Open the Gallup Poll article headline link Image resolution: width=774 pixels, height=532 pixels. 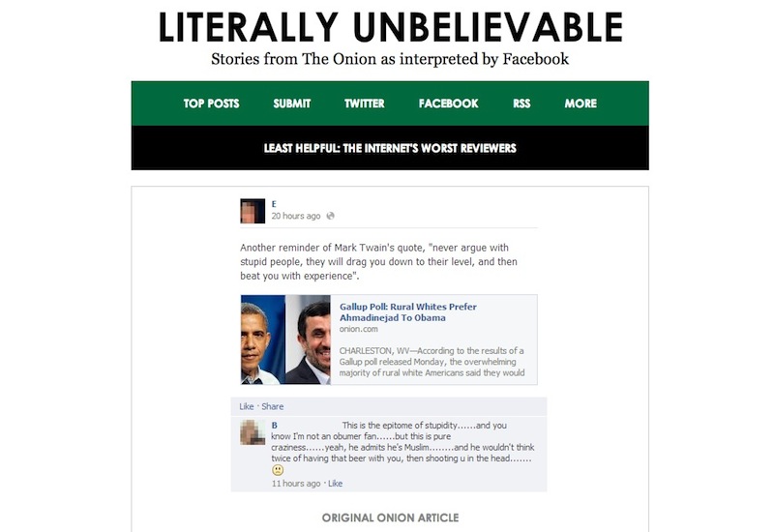click(x=408, y=311)
